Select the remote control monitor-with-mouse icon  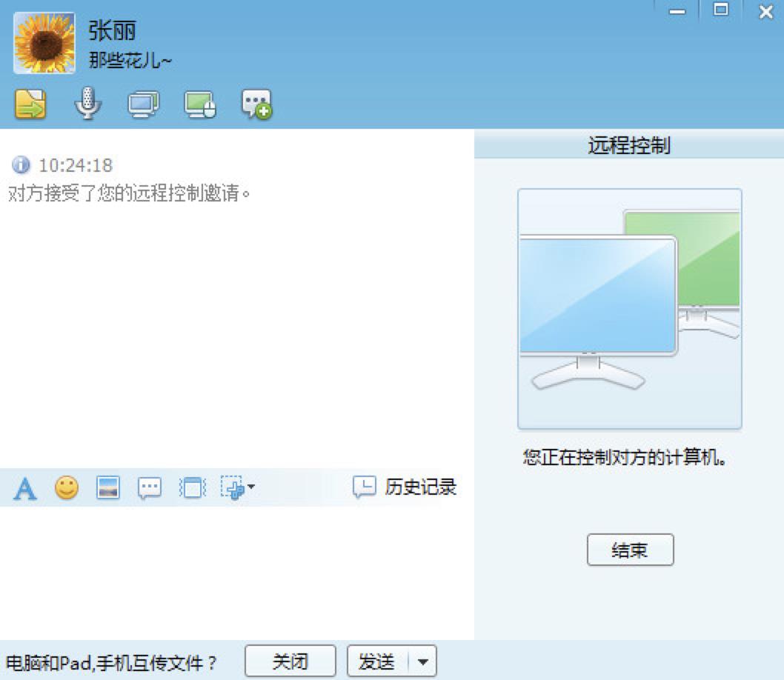[x=199, y=104]
